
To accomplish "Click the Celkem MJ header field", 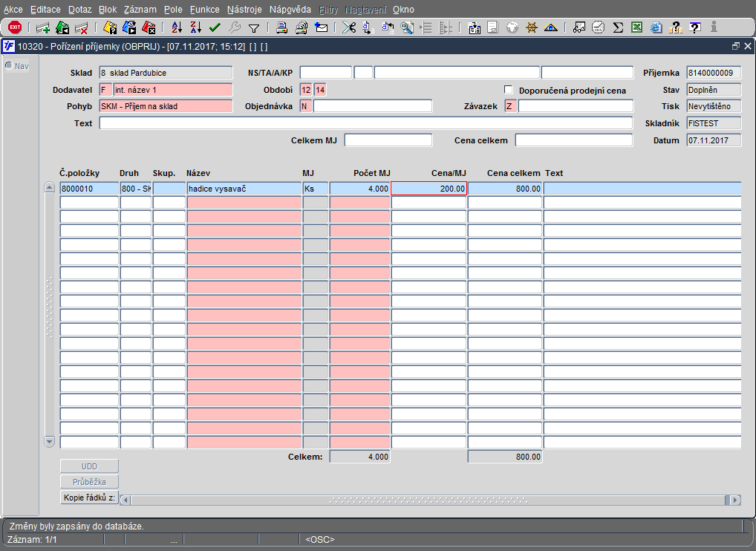I will click(388, 140).
